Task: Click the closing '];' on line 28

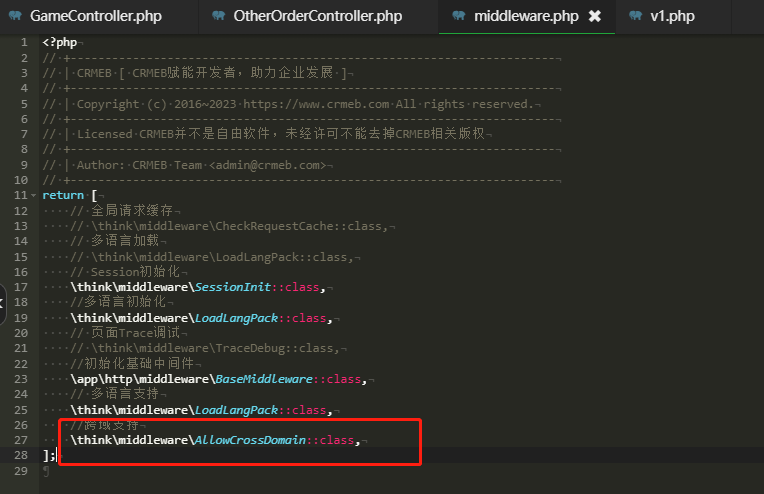Action: tap(49, 456)
